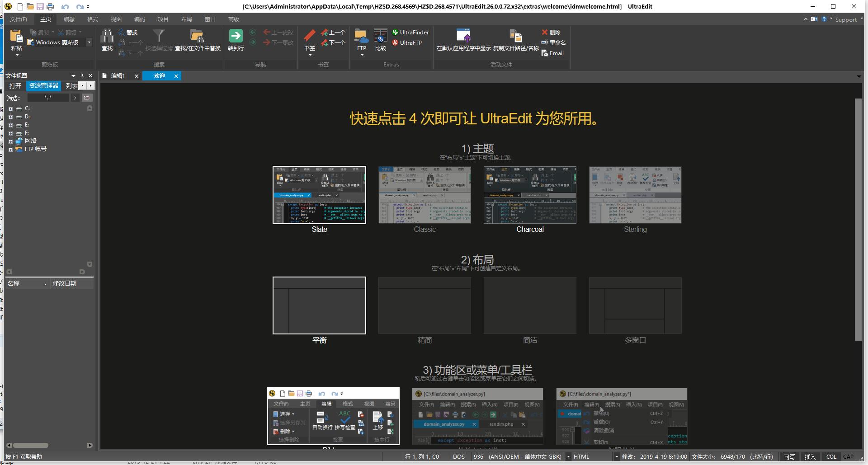Switch to the 编辑 ribbon tab

tap(69, 19)
